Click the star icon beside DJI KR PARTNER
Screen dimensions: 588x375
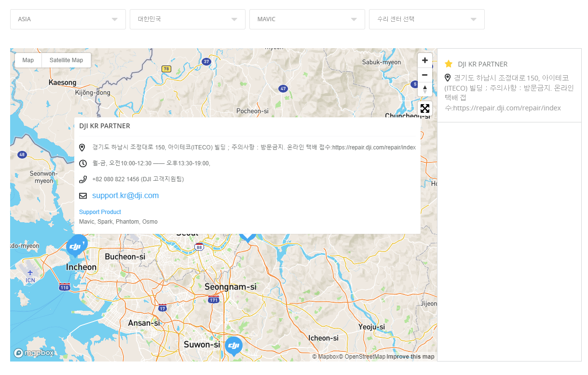point(449,64)
